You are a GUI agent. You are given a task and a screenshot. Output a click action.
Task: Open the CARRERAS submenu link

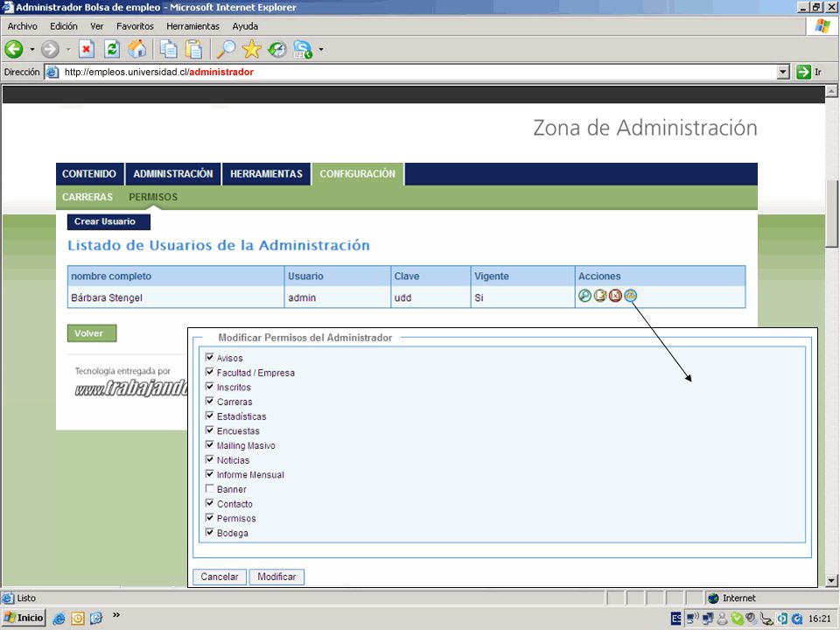tap(87, 197)
